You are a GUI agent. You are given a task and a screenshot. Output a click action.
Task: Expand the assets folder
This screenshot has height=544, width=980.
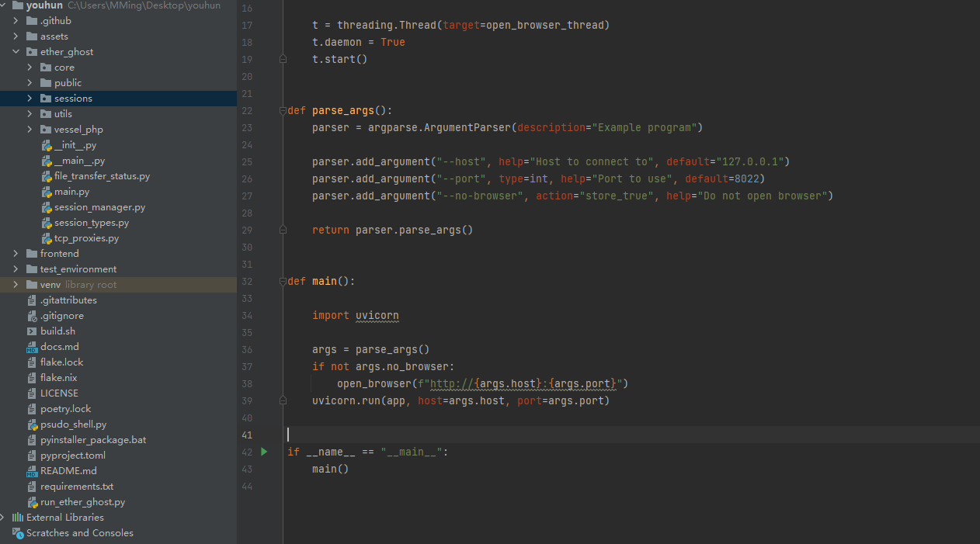[x=16, y=36]
